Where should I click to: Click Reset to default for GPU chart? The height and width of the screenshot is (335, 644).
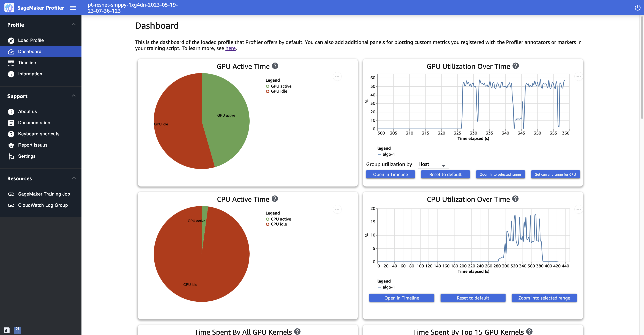click(x=445, y=174)
